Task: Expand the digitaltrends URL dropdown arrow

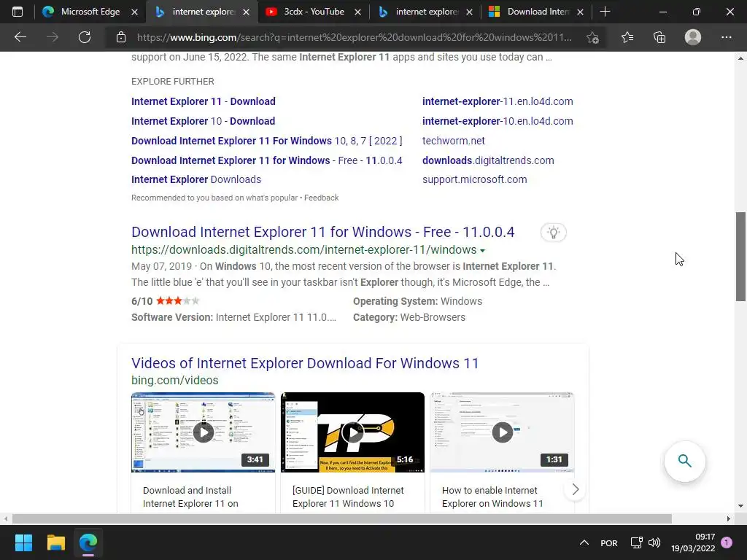Action: pyautogui.click(x=483, y=251)
